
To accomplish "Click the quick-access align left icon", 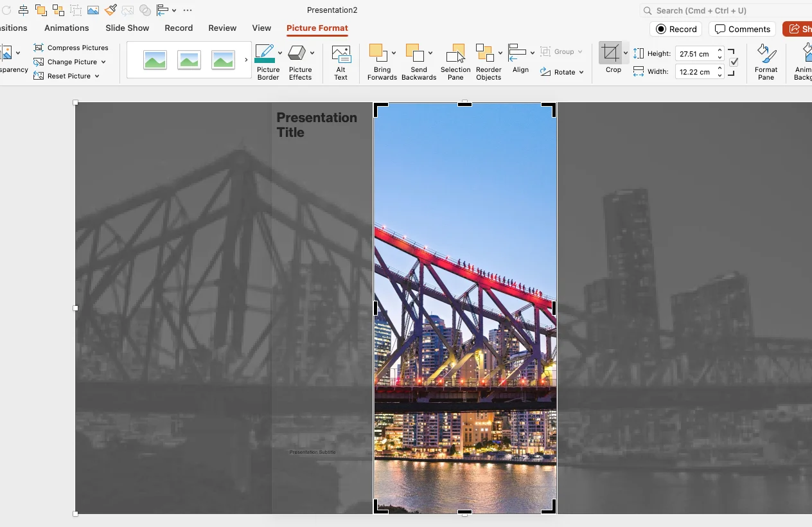I will pyautogui.click(x=163, y=10).
